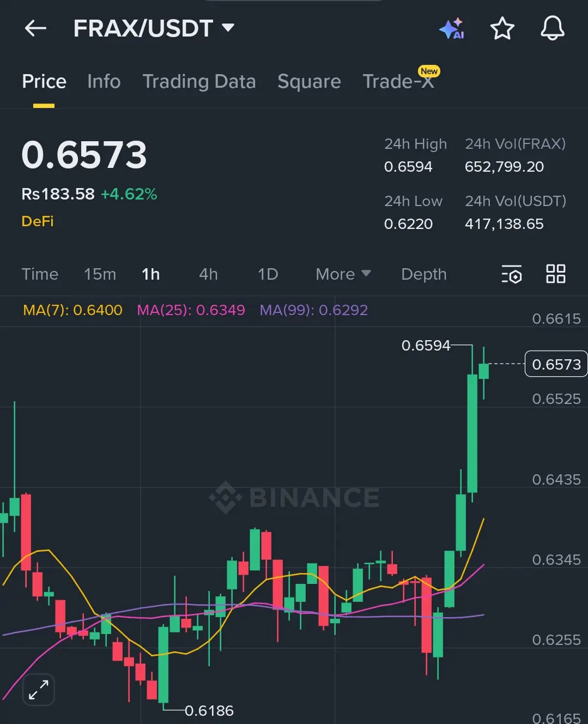Tap the current price tag 0.6573 on axis
The image size is (588, 724).
556,364
